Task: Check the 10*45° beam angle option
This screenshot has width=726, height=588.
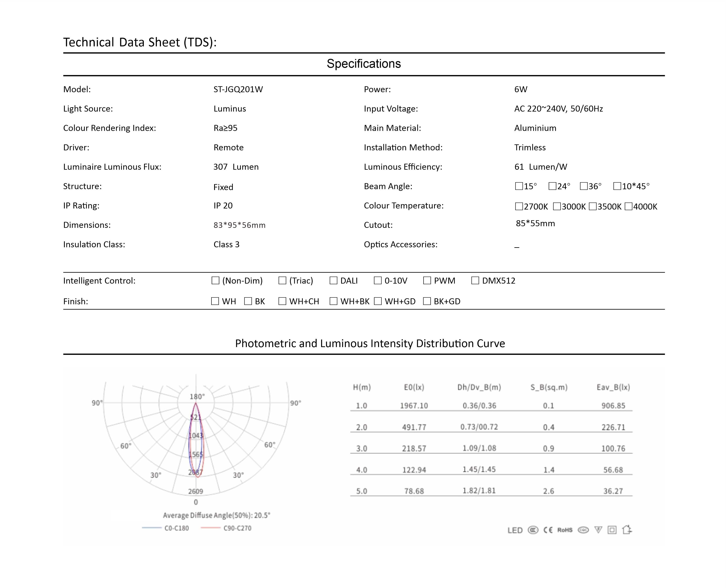Action: (617, 186)
